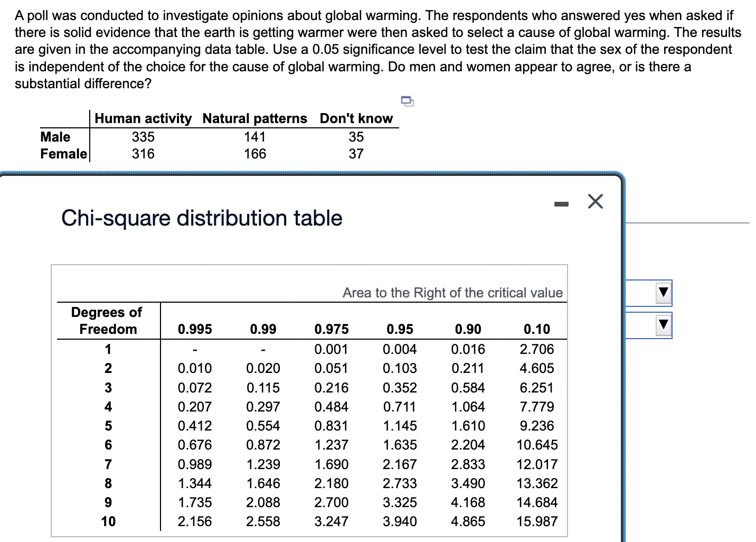Click critical value 2.706 in row 1
The image size is (756, 542).
537,349
